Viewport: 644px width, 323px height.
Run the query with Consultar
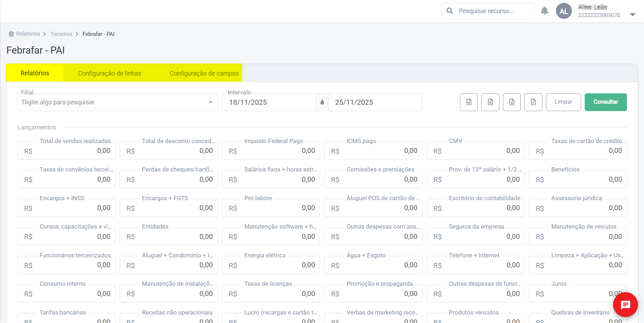pos(606,102)
